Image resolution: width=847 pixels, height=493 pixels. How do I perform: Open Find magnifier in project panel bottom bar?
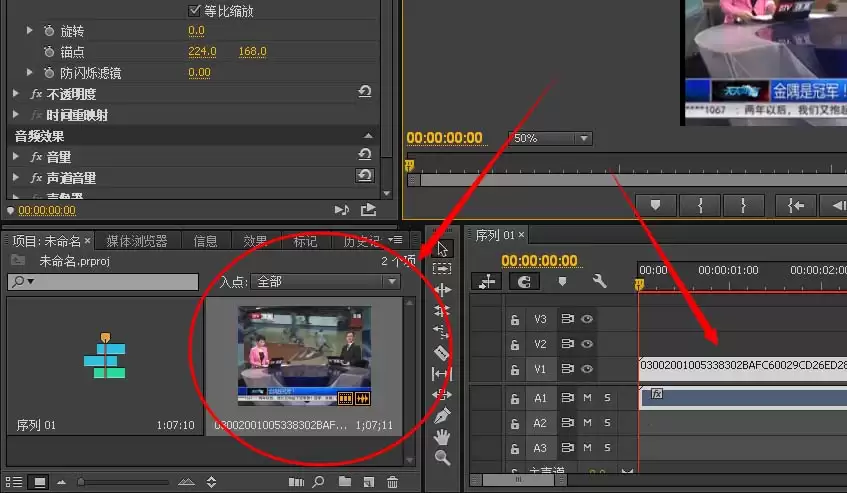click(319, 482)
